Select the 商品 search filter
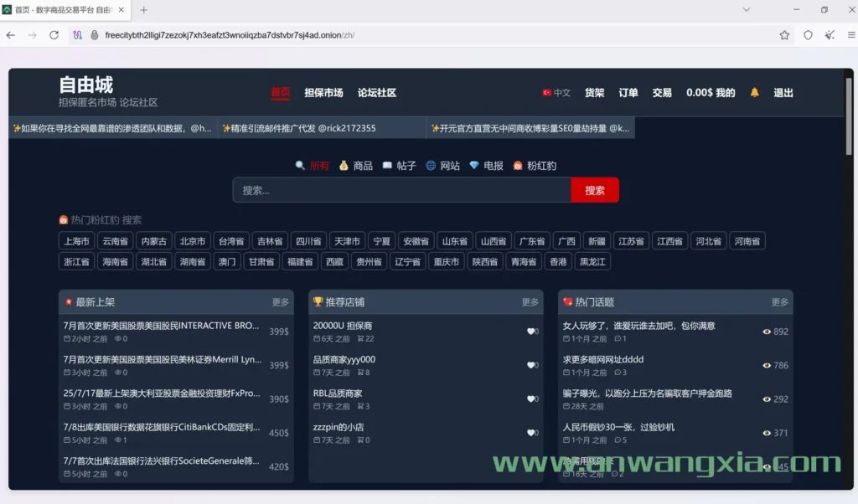This screenshot has height=504, width=858. [355, 166]
